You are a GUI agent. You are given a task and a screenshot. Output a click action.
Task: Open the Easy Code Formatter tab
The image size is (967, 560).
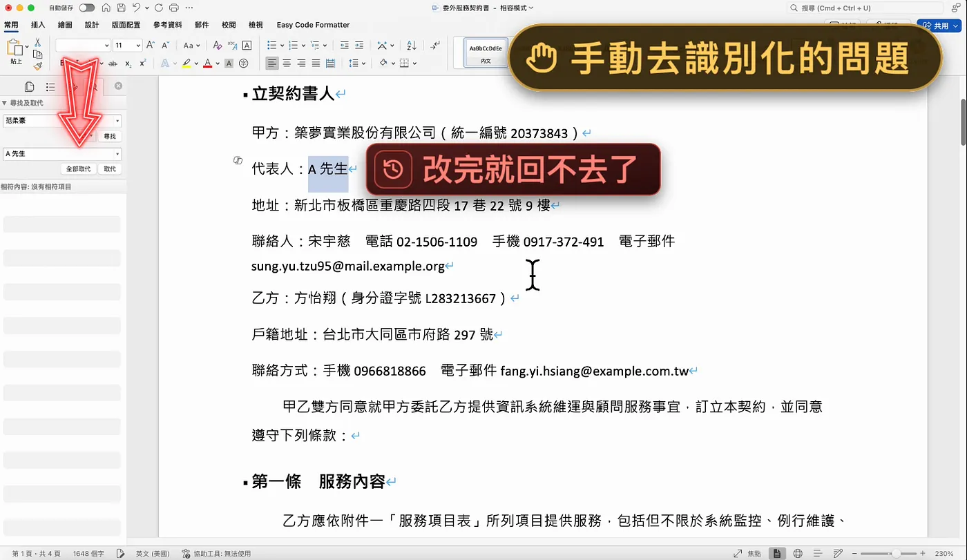(x=313, y=25)
